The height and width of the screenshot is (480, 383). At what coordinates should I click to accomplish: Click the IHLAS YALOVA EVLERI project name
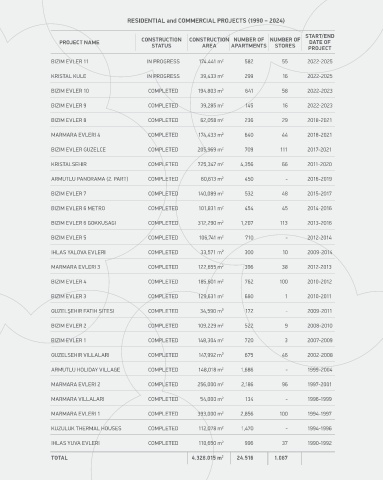tap(78, 252)
